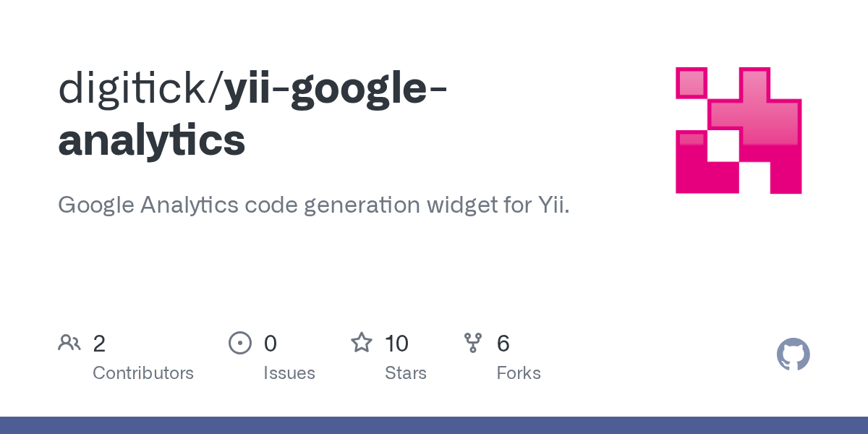Click the Issues circle-dot icon
Screen dimensions: 868x434
pyautogui.click(x=239, y=343)
